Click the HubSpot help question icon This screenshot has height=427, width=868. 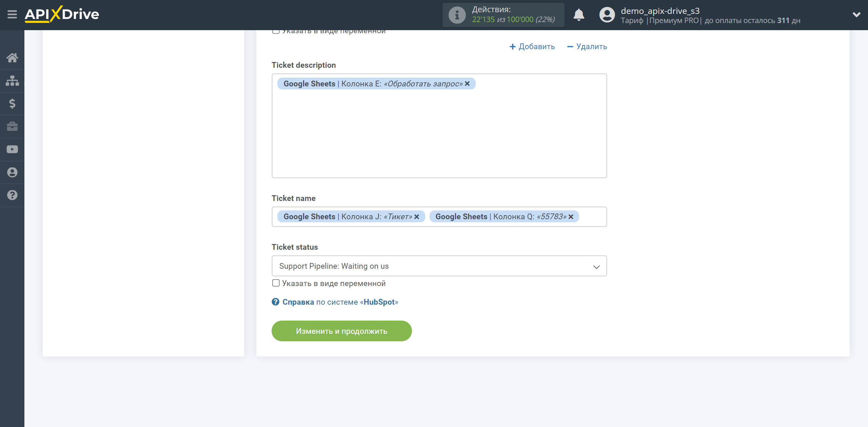(275, 302)
